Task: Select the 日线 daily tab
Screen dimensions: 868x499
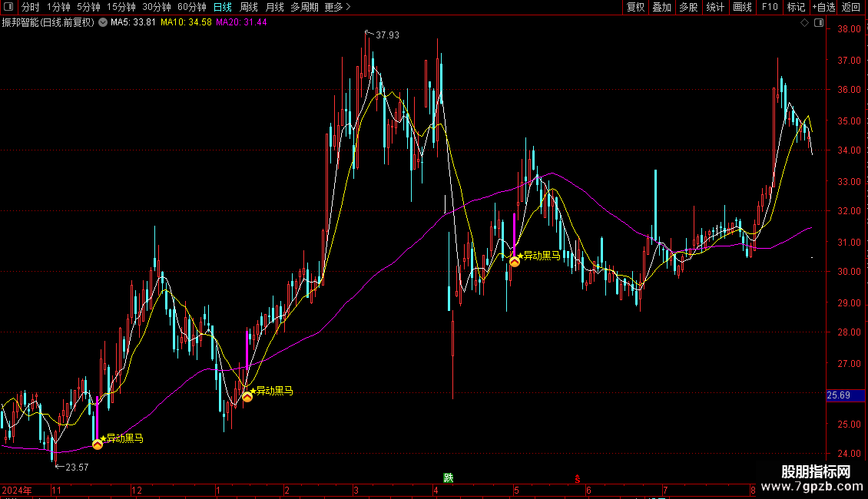Action: tap(223, 7)
